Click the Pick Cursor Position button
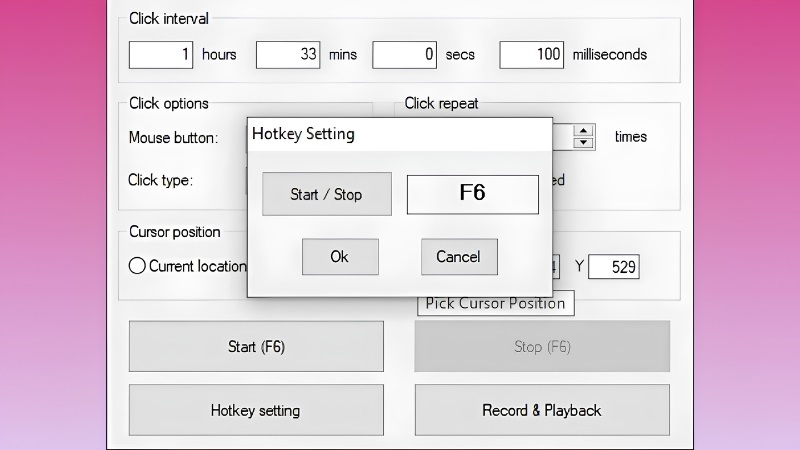Screen dimensions: 800x450 pyautogui.click(x=495, y=305)
